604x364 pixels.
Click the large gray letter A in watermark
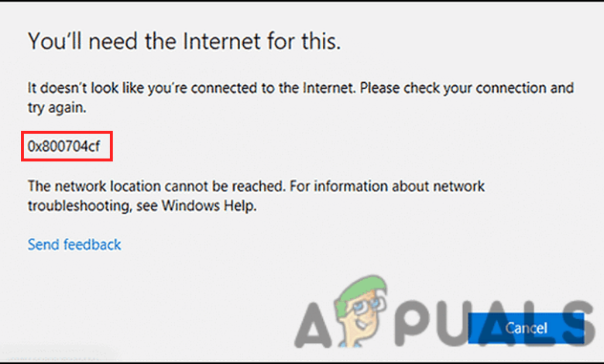pos(313,325)
